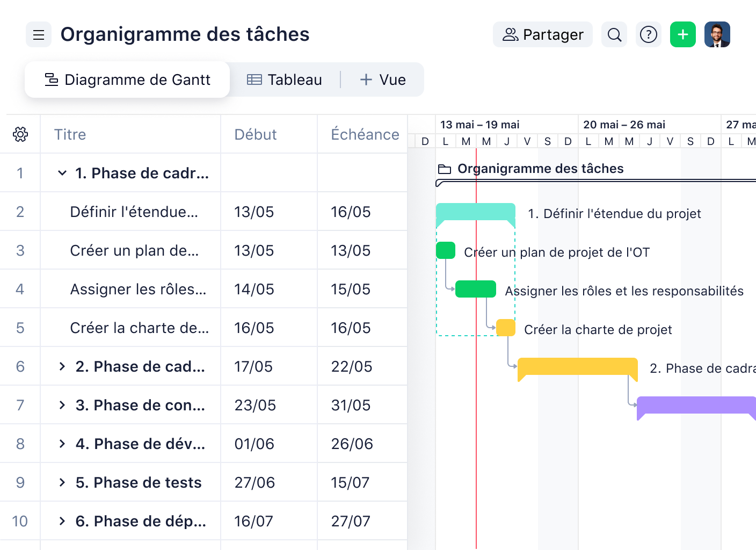Click the Partager share button
This screenshot has width=756, height=550.
[543, 35]
